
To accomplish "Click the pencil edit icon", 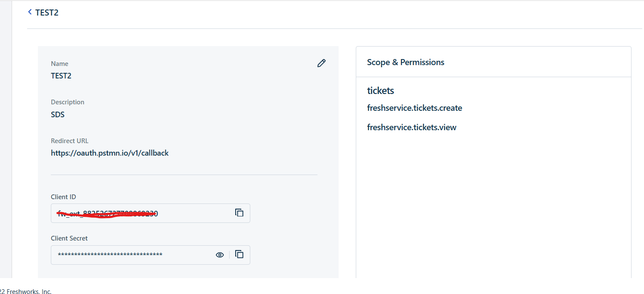I will 321,63.
